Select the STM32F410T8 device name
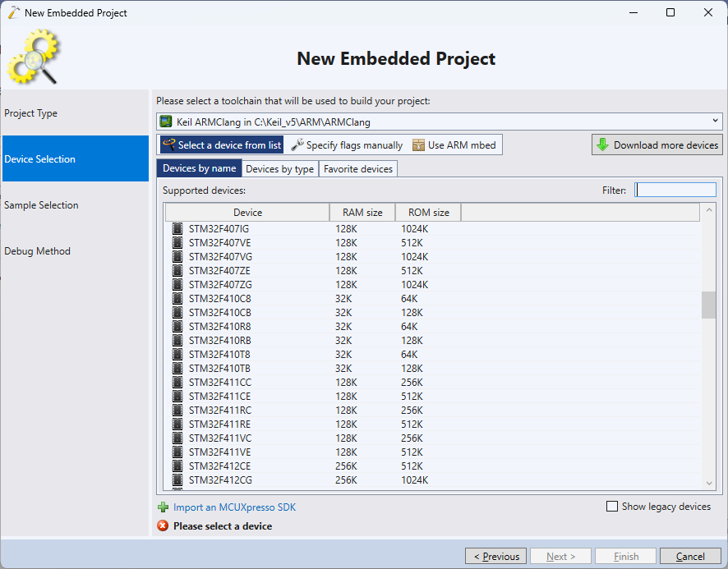 219,354
